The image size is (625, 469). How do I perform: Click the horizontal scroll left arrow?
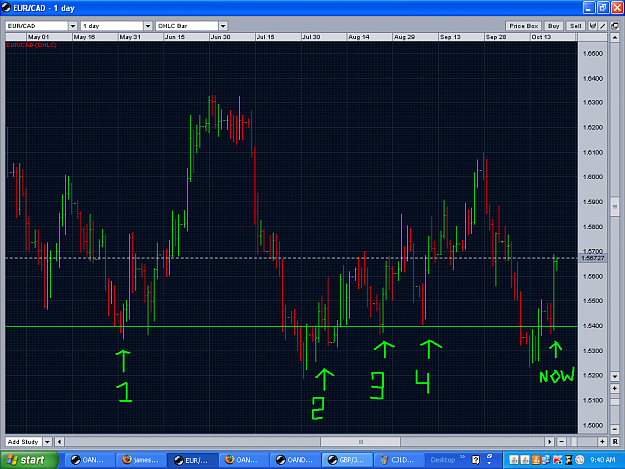[59, 442]
